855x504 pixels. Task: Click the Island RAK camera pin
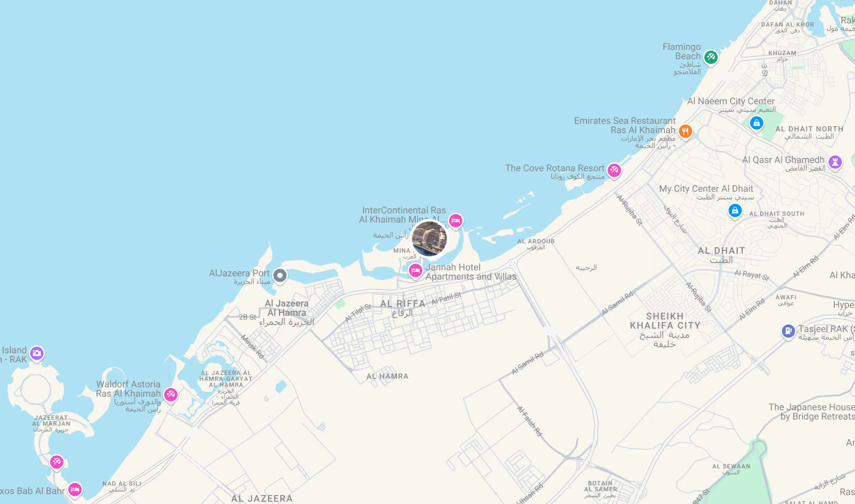click(37, 353)
